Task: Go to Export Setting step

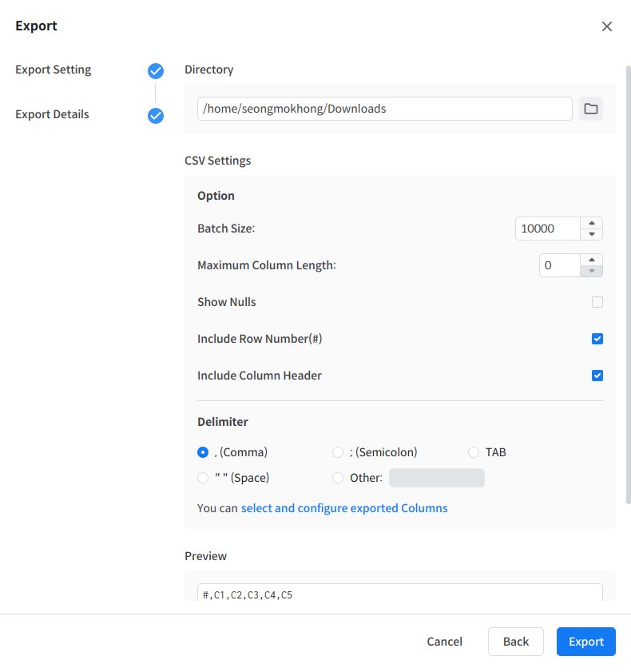Action: coord(54,70)
